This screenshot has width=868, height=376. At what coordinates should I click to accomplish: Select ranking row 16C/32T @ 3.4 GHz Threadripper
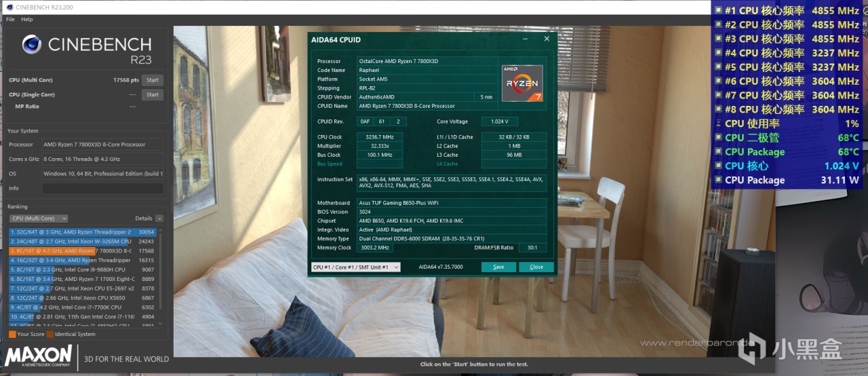(83, 260)
